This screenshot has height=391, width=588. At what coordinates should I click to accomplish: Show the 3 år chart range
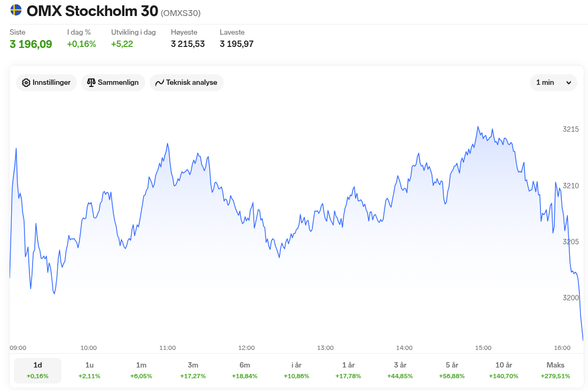pos(400,370)
